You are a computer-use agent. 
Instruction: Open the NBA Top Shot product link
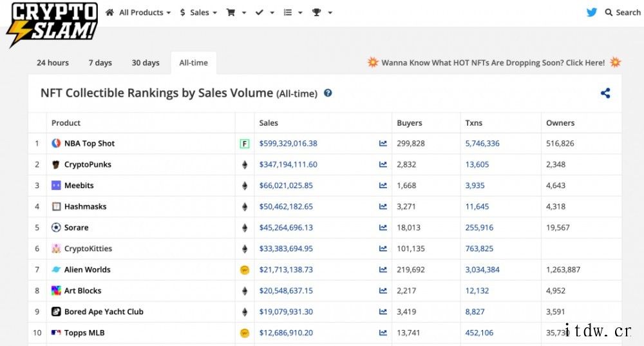90,144
